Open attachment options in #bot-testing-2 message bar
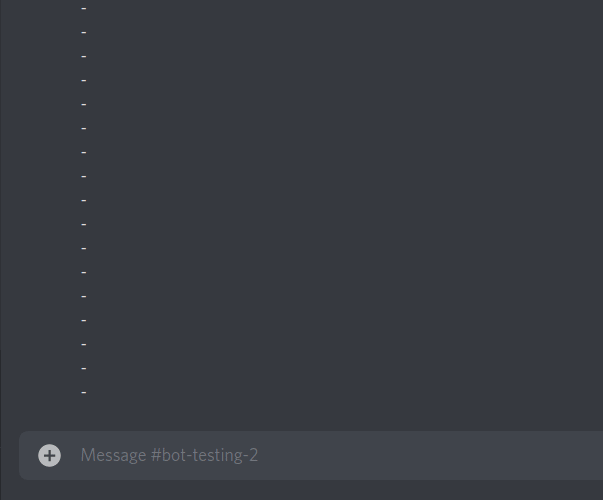 (49, 455)
